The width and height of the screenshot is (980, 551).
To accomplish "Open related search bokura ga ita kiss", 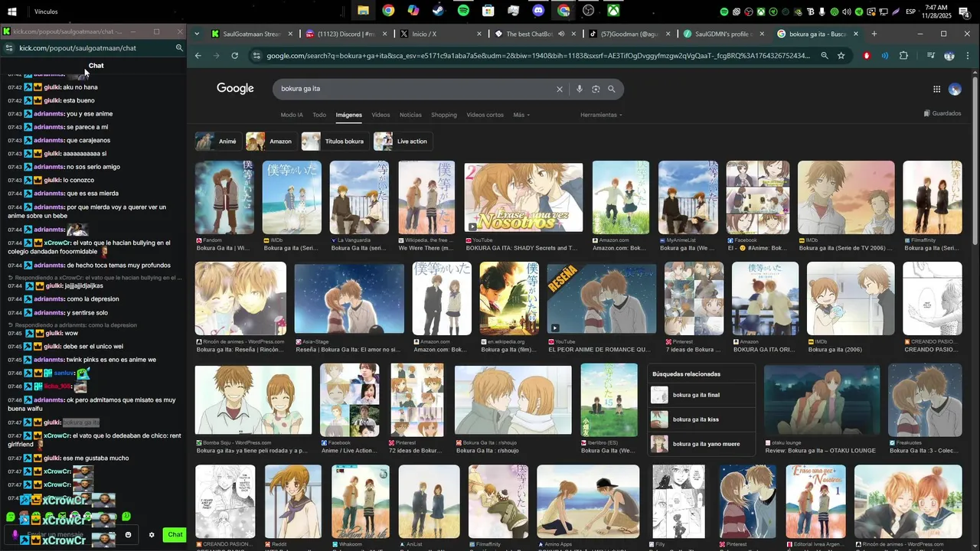I will 701,419.
